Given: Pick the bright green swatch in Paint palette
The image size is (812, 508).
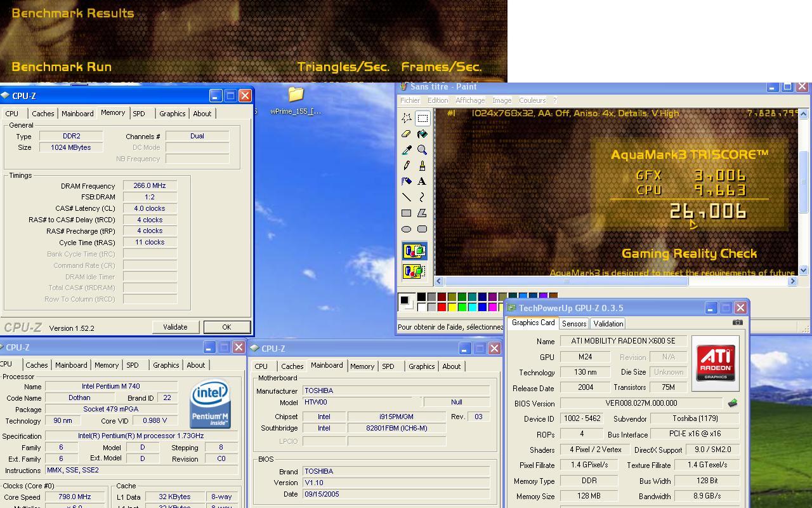Looking at the screenshot, I should [x=462, y=307].
